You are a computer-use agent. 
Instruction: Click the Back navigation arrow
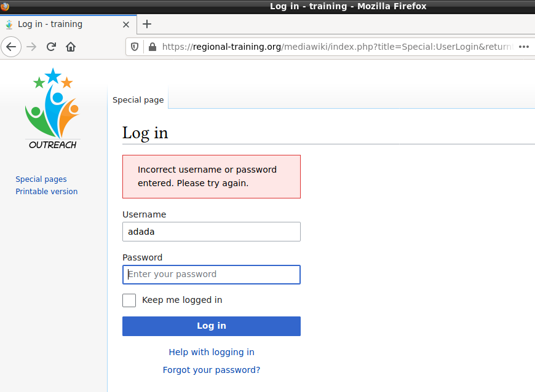point(12,47)
